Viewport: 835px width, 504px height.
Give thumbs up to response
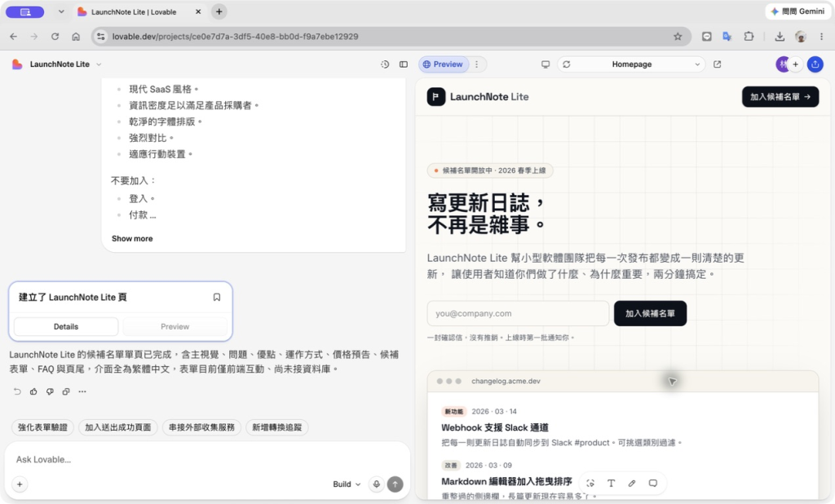click(x=33, y=391)
